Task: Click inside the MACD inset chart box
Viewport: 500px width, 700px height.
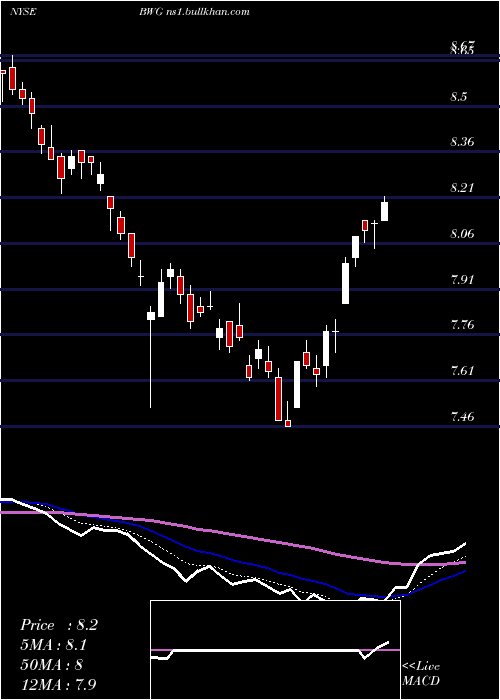Action: coord(275,650)
